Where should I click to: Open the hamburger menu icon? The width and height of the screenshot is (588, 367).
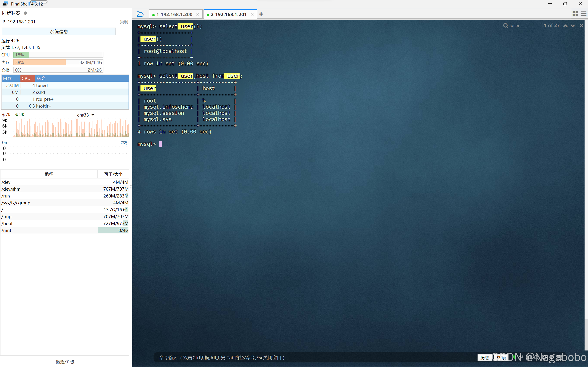pos(583,14)
